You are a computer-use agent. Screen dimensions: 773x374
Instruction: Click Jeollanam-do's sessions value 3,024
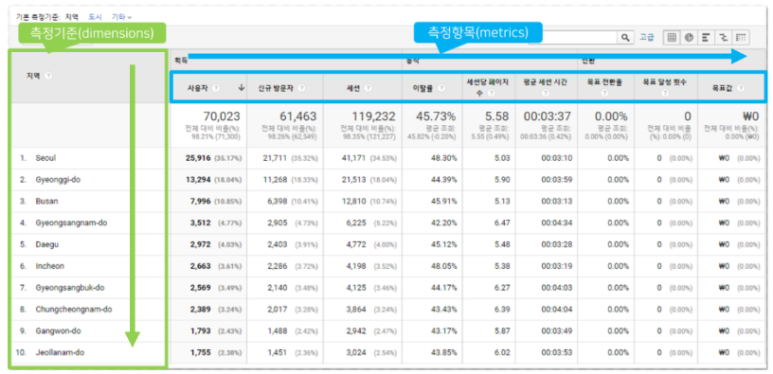(357, 353)
